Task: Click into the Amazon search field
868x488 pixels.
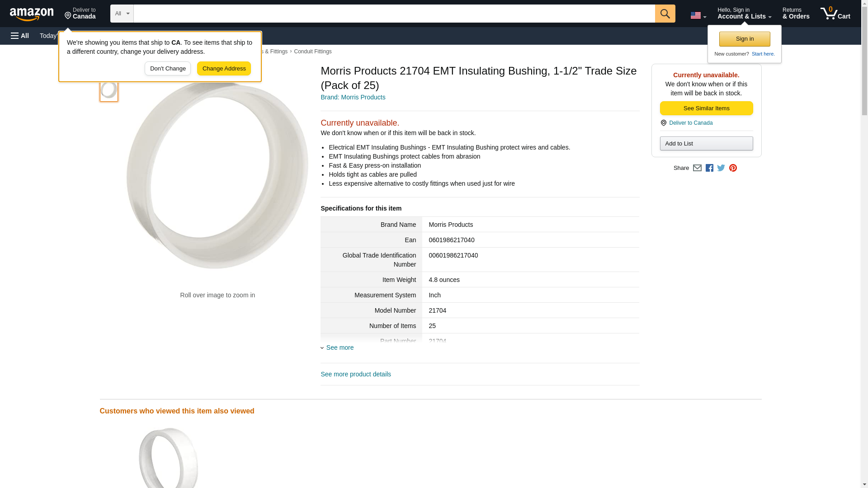Action: tap(394, 14)
